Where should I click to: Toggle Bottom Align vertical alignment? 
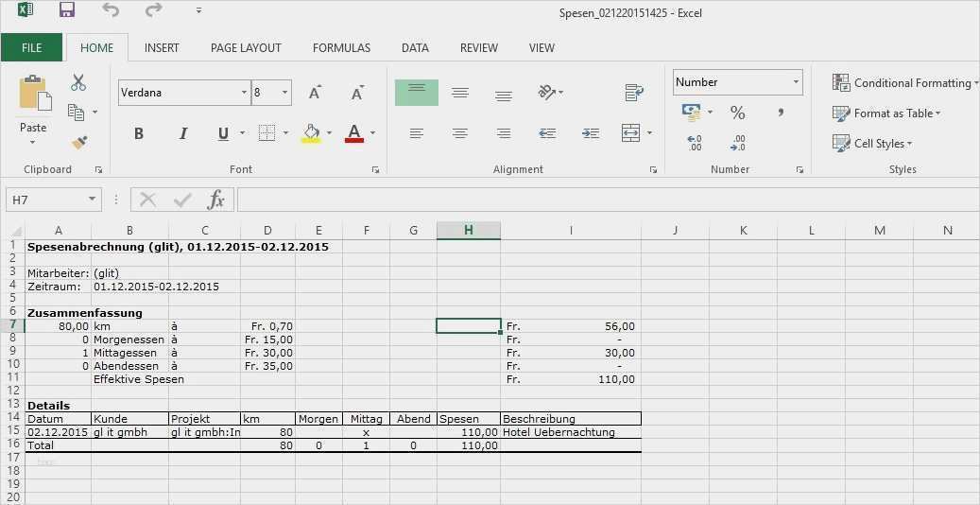(504, 96)
